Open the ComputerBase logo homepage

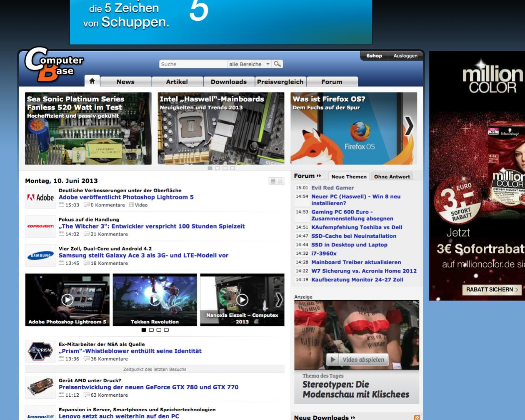coord(54,65)
